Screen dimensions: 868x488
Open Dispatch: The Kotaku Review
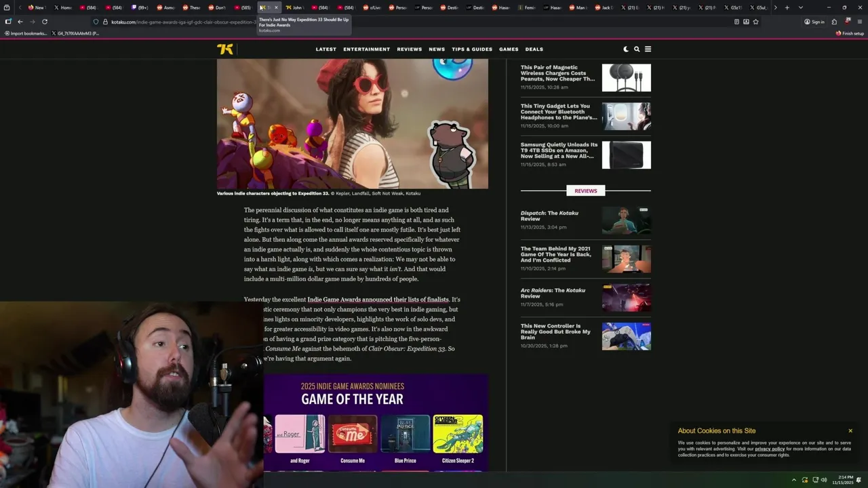click(x=549, y=216)
